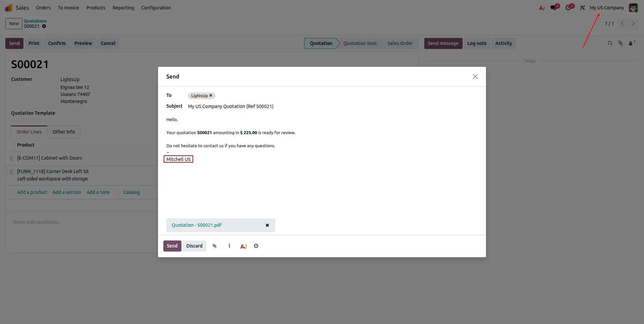This screenshot has height=324, width=644.
Task: Open the Configuration menu
Action: (156, 8)
